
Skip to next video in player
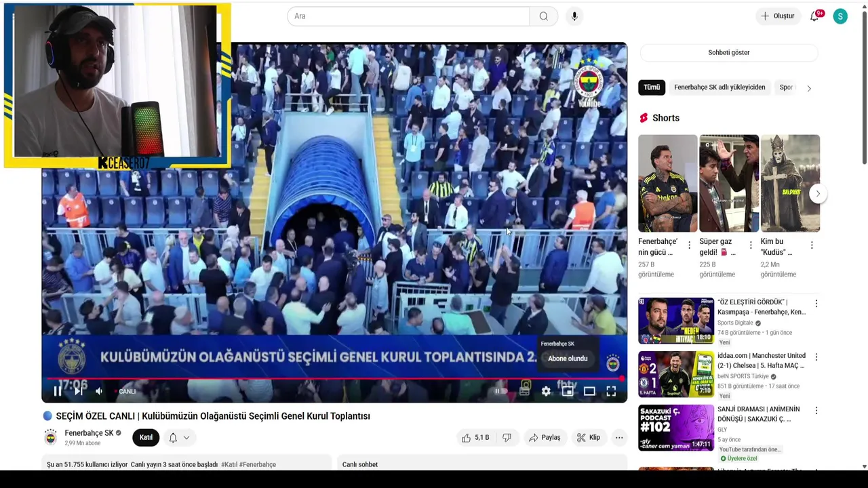78,391
